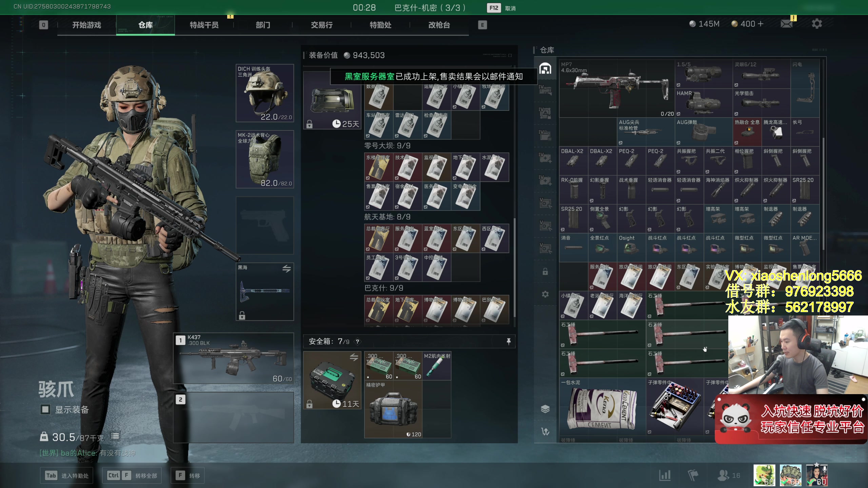Click the 进入特勤处 Tab button

point(66,476)
